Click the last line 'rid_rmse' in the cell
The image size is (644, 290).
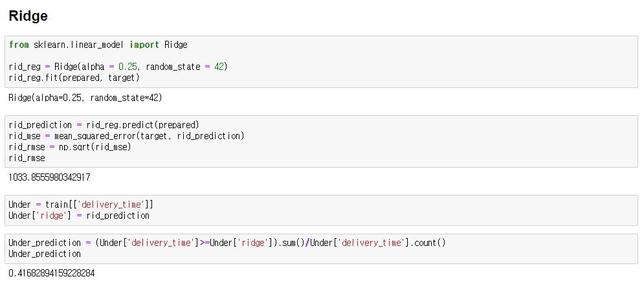click(27, 158)
